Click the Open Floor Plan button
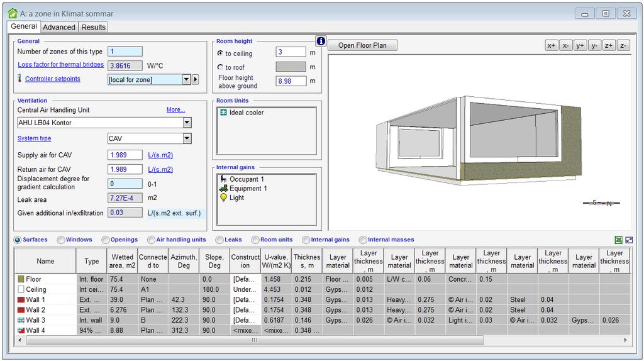644x361 pixels. pos(362,45)
